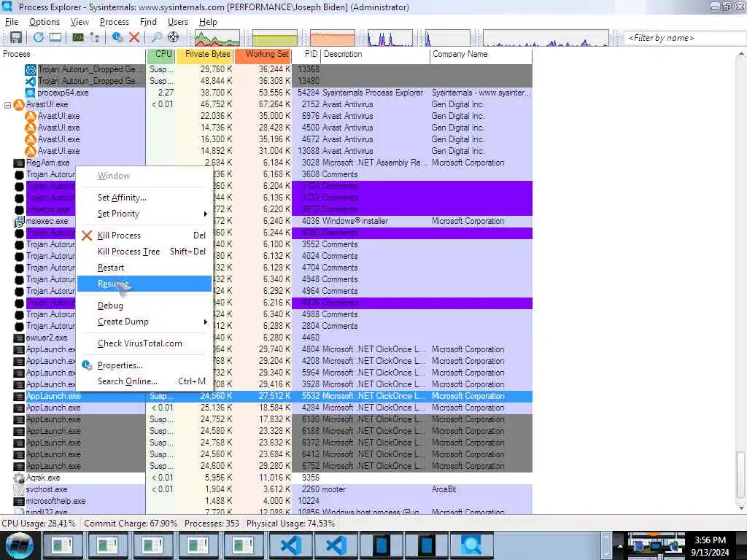Choose Set Affinity... in the context menu

(x=144, y=198)
